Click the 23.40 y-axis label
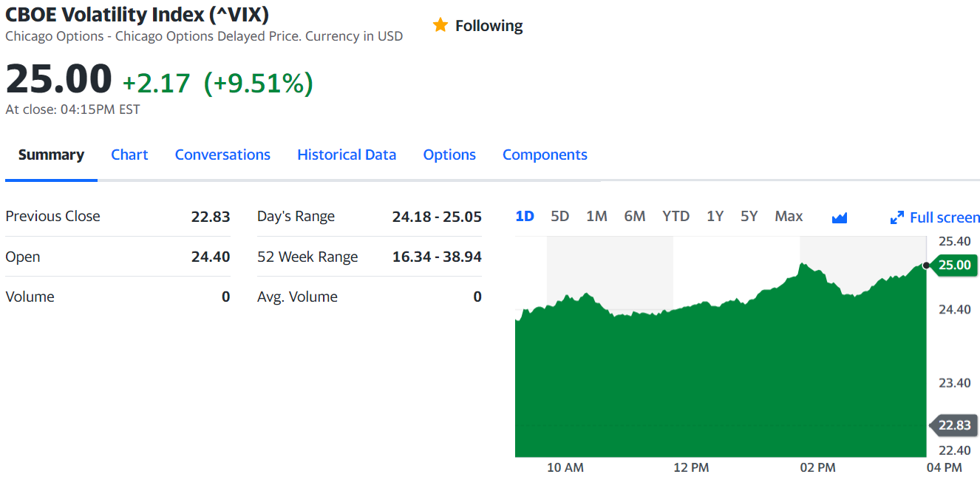The height and width of the screenshot is (477, 980). (x=954, y=383)
